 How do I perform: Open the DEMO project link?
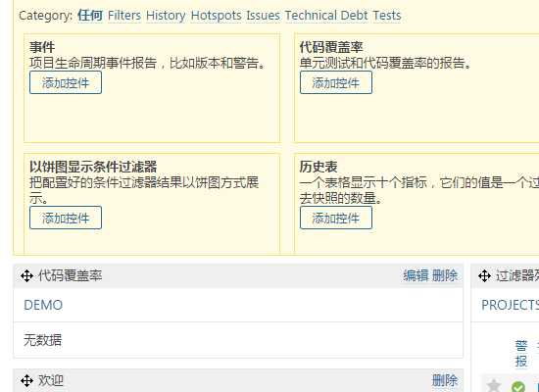pos(43,305)
